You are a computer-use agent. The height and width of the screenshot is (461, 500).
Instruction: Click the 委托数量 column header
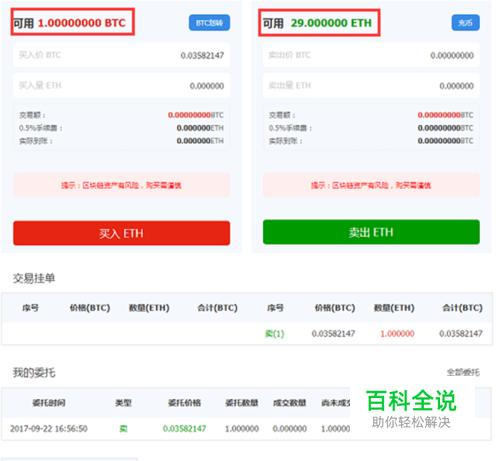point(242,403)
